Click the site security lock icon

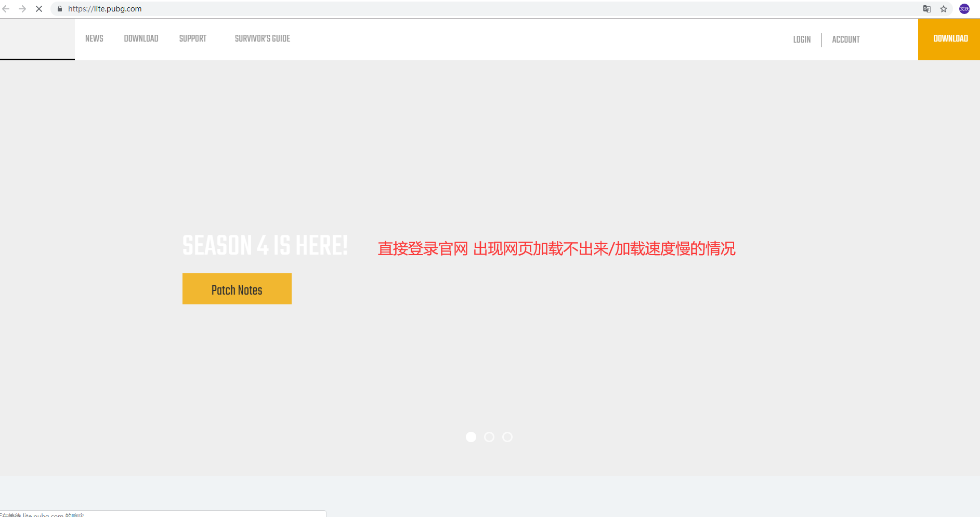click(x=59, y=9)
